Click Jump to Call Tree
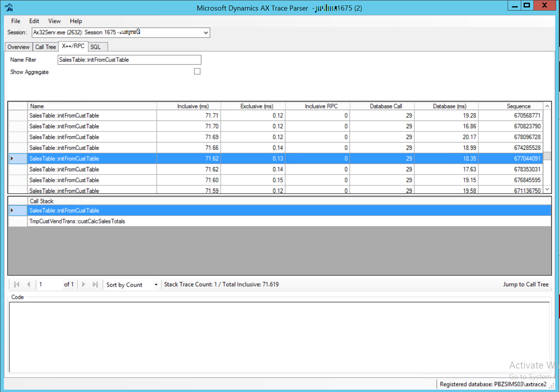 (x=526, y=284)
